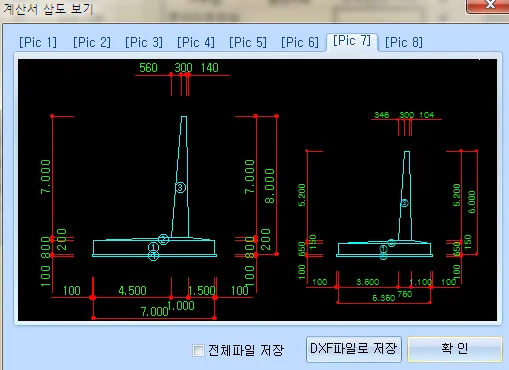
Task: Click the 104 dimension above right drawing
Action: [427, 115]
